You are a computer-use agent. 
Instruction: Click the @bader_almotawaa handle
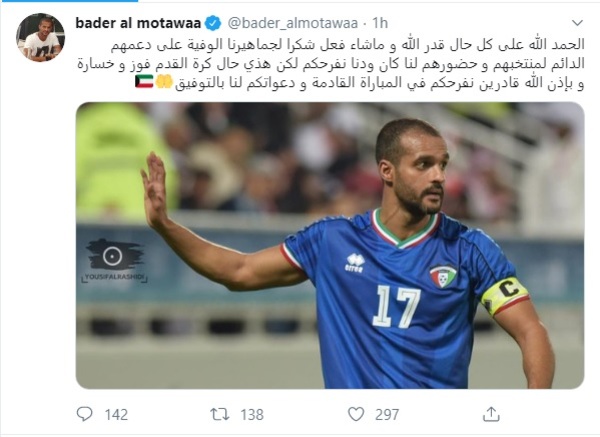pos(293,23)
